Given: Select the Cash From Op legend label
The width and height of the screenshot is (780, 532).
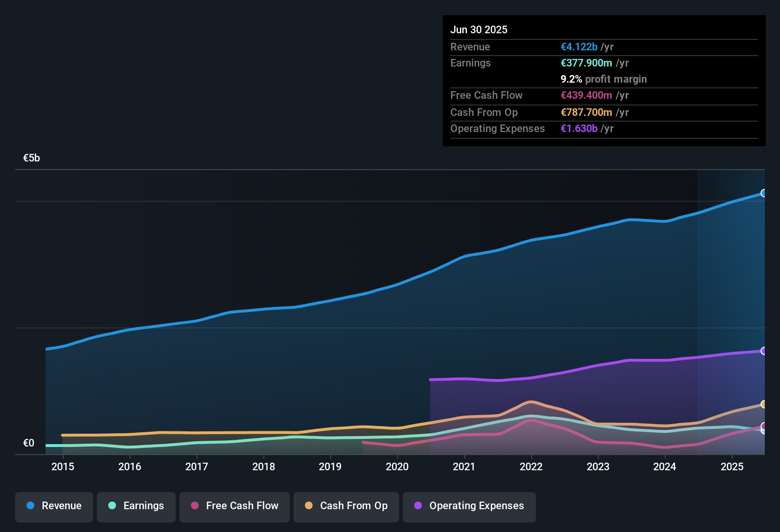Looking at the screenshot, I should (353, 506).
